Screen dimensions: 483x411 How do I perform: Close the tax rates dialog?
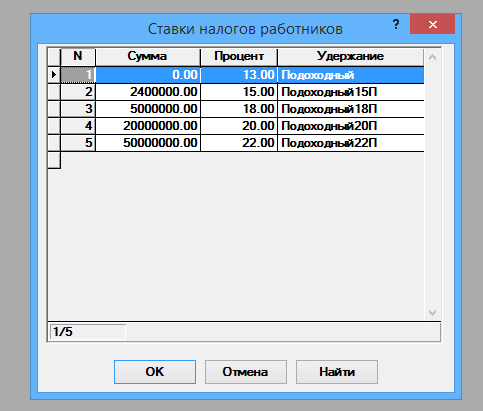[432, 24]
